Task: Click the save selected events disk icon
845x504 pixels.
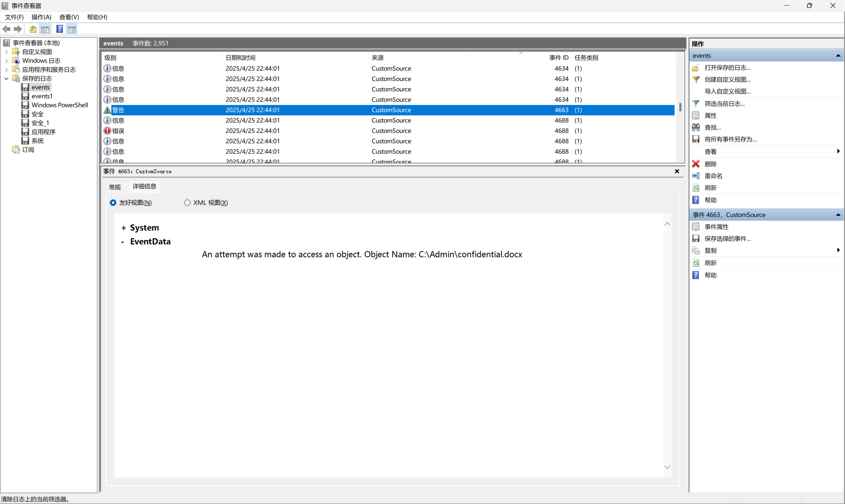Action: pyautogui.click(x=696, y=238)
